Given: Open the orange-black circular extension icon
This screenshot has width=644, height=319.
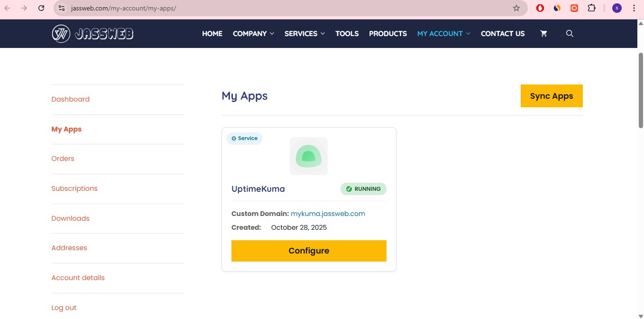Looking at the screenshot, I should [557, 8].
